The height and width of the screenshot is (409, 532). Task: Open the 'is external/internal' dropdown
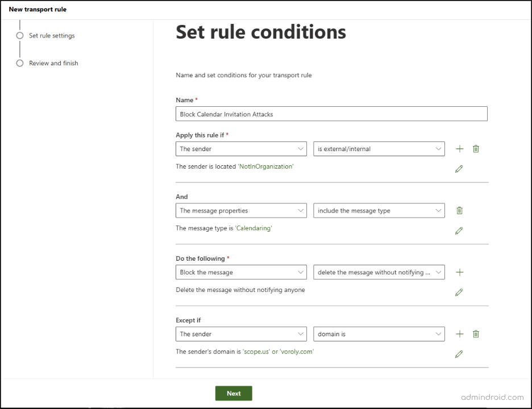379,148
